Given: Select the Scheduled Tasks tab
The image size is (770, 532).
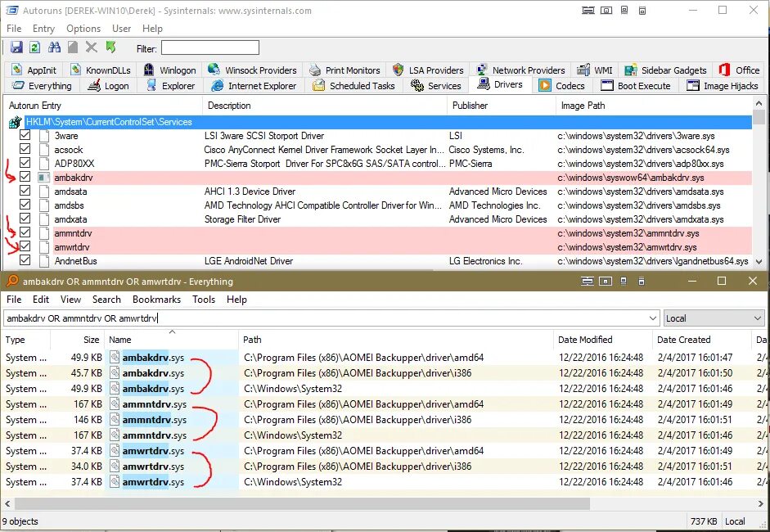Looking at the screenshot, I should coord(354,85).
